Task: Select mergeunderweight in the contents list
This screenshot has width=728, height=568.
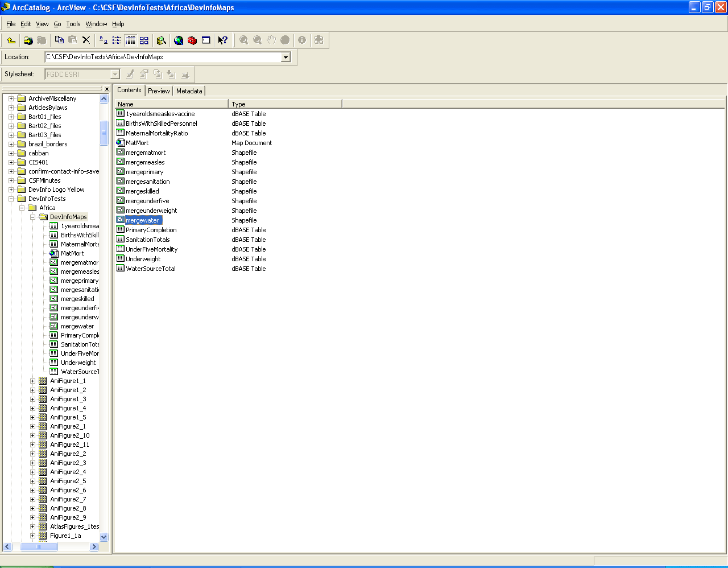Action: pyautogui.click(x=151, y=211)
